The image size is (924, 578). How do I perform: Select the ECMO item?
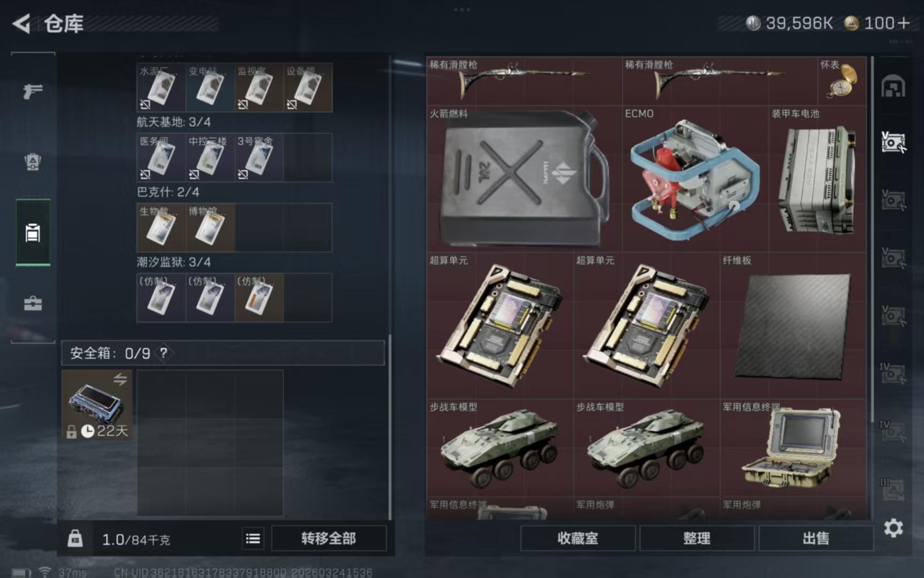(x=695, y=179)
